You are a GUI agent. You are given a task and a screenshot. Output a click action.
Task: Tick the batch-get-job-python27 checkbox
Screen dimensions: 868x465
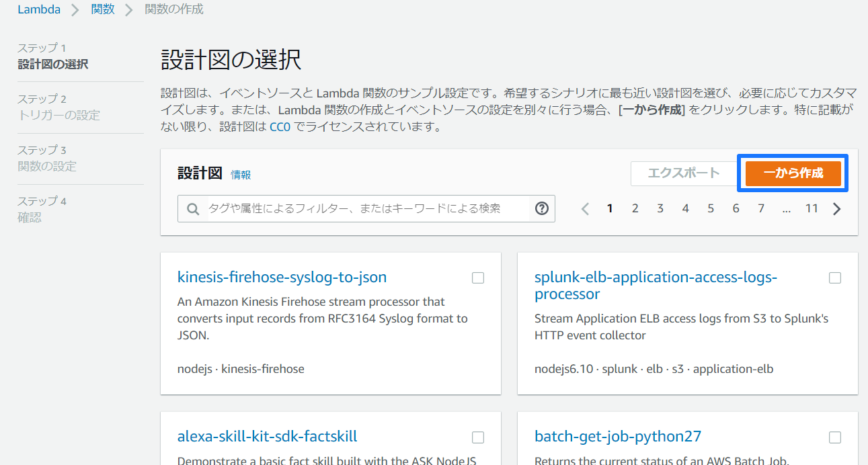pyautogui.click(x=835, y=437)
